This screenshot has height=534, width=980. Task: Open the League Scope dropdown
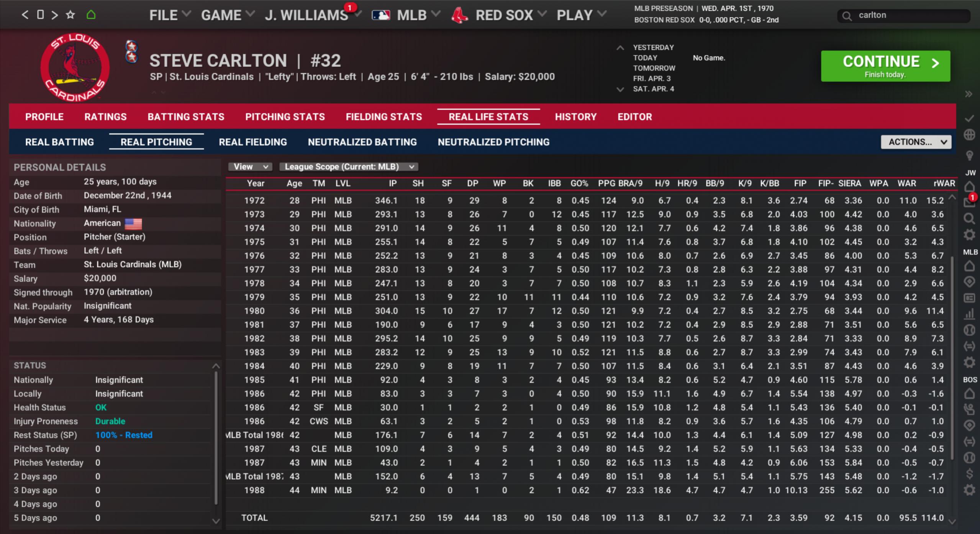pyautogui.click(x=349, y=167)
